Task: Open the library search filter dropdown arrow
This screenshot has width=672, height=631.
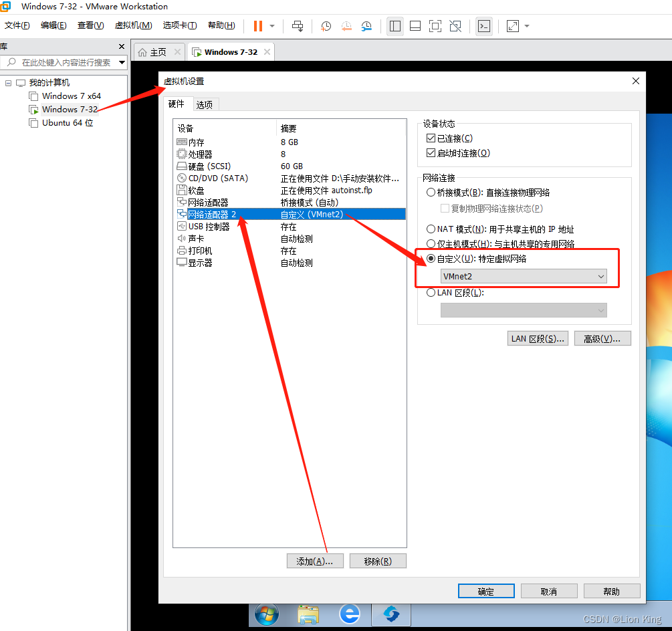Action: [x=122, y=63]
